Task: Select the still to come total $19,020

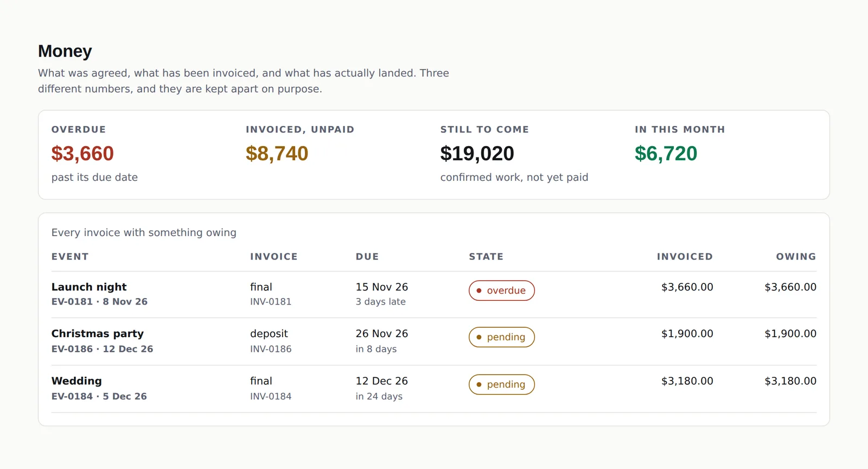Action: pyautogui.click(x=477, y=154)
